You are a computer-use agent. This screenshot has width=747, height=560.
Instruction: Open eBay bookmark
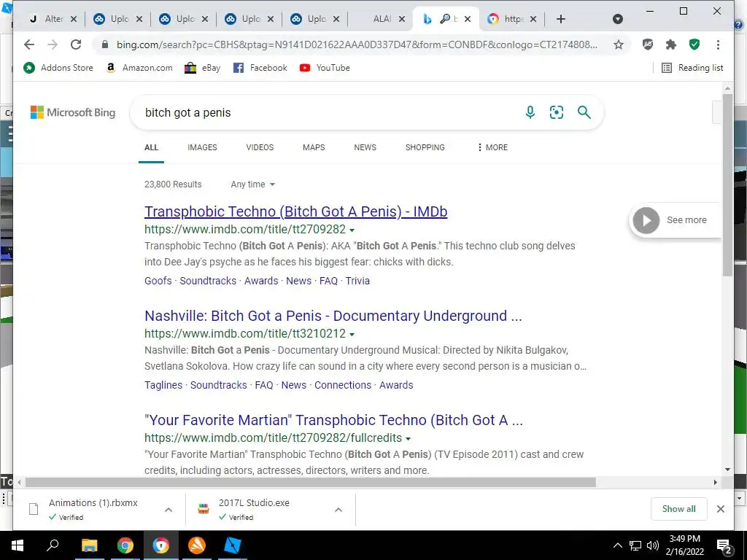(x=203, y=68)
